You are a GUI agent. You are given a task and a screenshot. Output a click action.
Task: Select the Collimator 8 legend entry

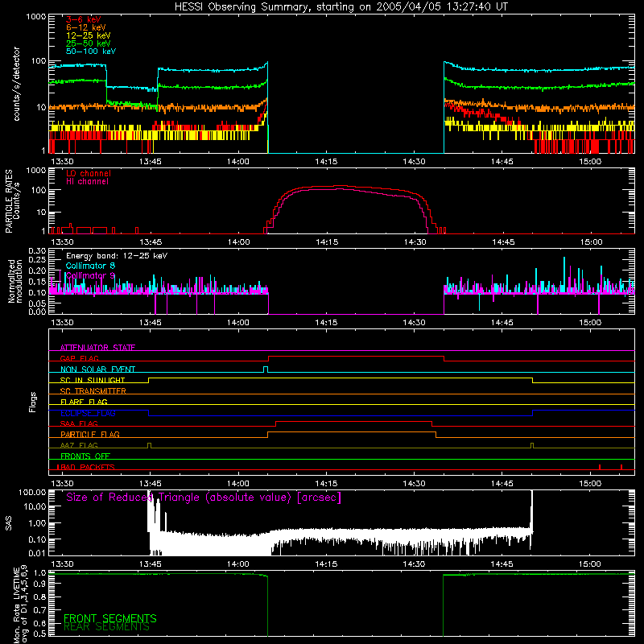point(90,266)
